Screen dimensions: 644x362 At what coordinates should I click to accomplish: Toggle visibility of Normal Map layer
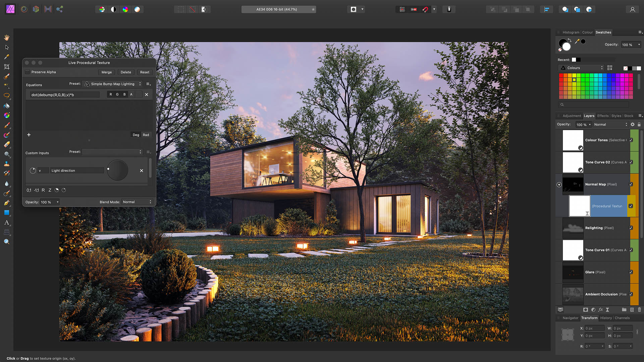[631, 184]
